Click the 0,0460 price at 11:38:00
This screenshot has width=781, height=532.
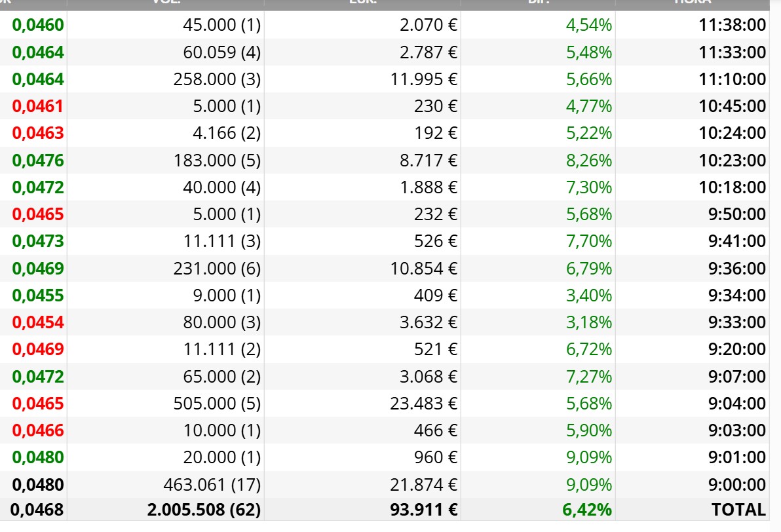(x=38, y=25)
